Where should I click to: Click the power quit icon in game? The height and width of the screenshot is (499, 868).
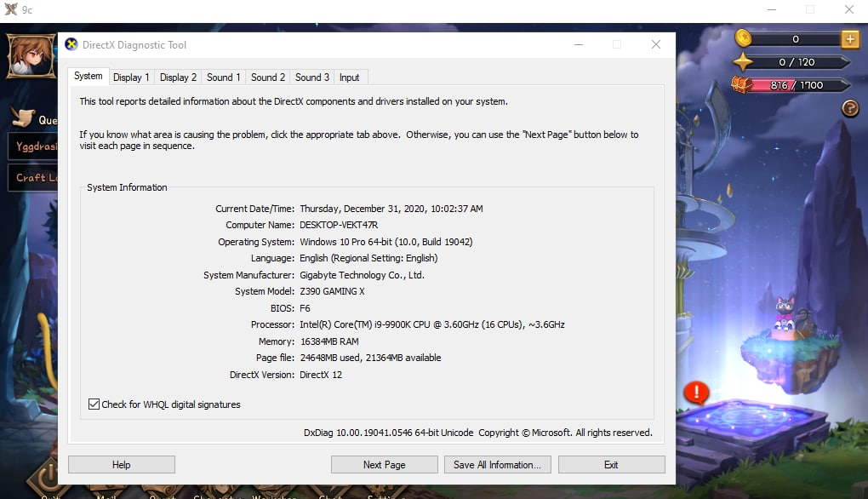click(x=49, y=476)
